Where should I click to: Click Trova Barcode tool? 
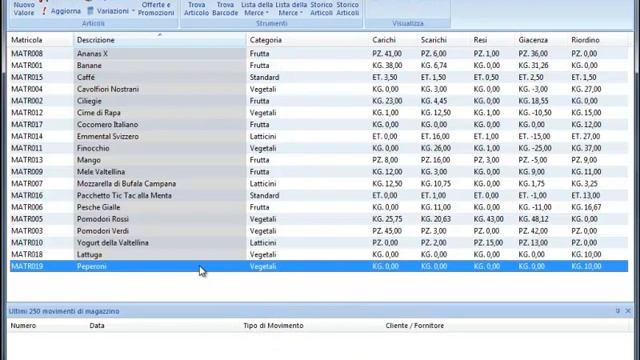(x=225, y=9)
